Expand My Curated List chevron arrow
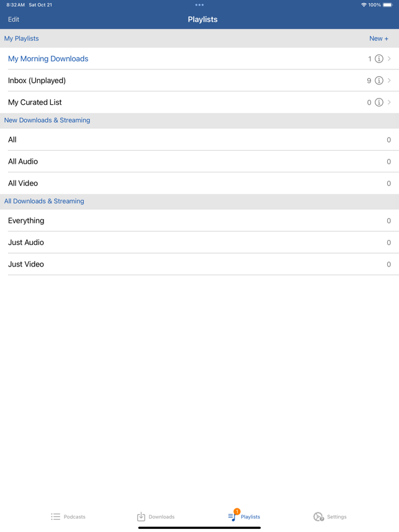Viewport: 399px width, 532px height. 389,102
